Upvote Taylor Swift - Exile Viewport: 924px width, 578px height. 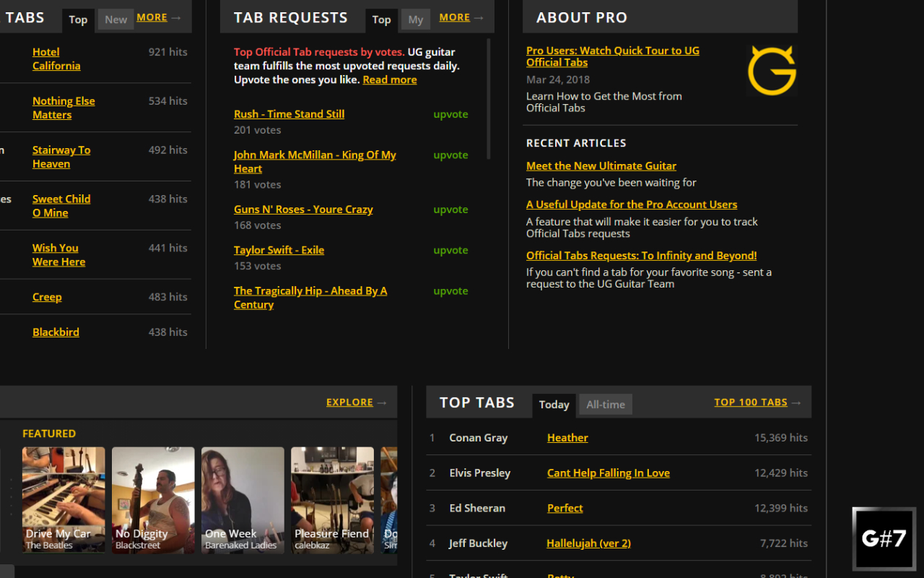450,250
